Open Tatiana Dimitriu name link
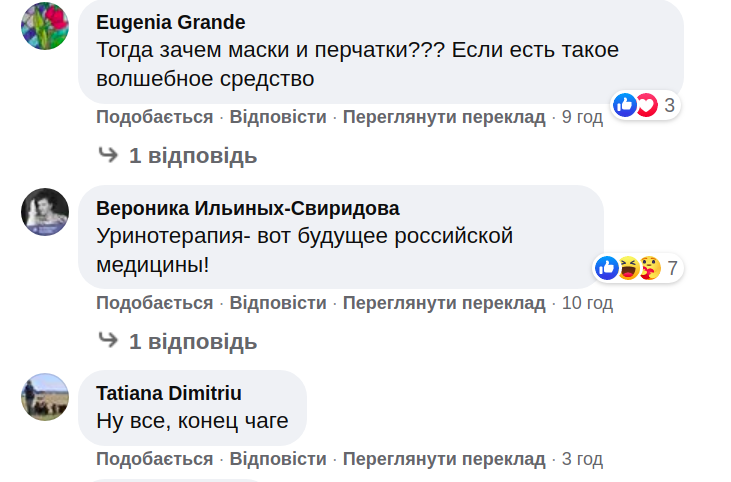 169,393
